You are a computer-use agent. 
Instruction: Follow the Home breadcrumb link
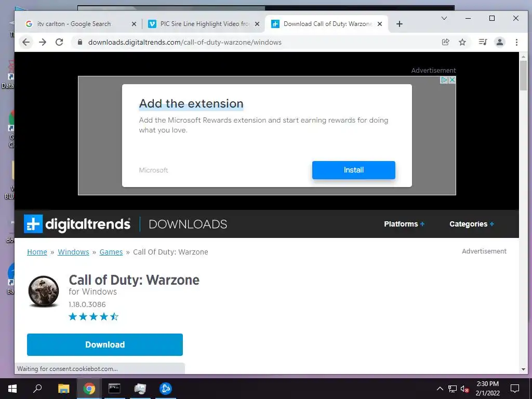coord(37,252)
